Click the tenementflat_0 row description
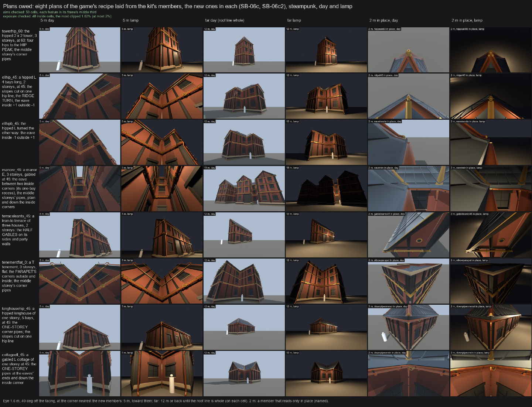This screenshot has width=532, height=407. click(19, 276)
